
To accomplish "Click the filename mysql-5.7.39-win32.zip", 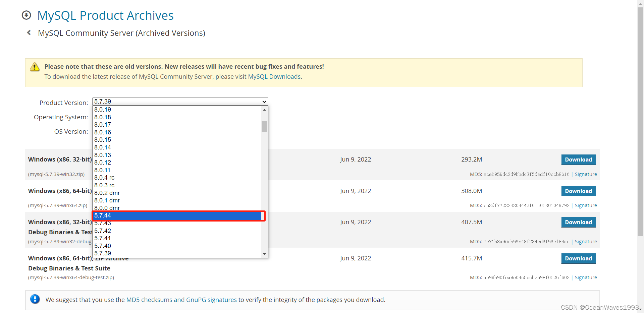I will [56, 174].
